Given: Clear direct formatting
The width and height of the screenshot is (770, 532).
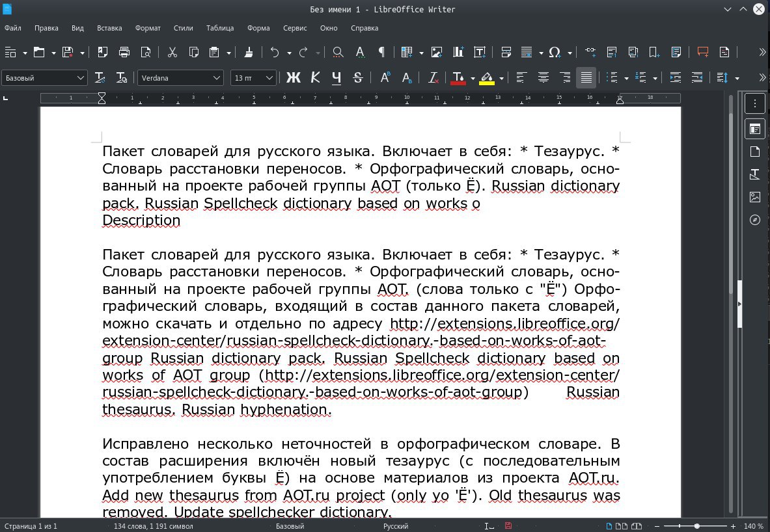Looking at the screenshot, I should click(x=433, y=77).
